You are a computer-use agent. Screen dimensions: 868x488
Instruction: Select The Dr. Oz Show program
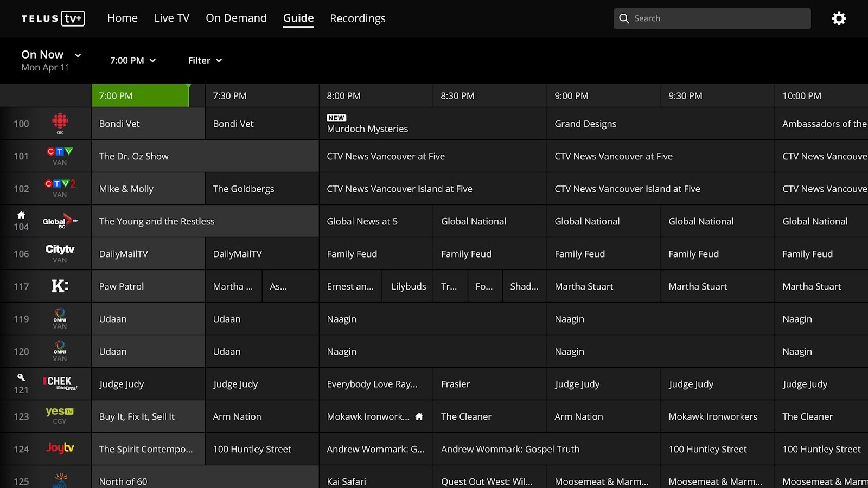[x=205, y=156]
